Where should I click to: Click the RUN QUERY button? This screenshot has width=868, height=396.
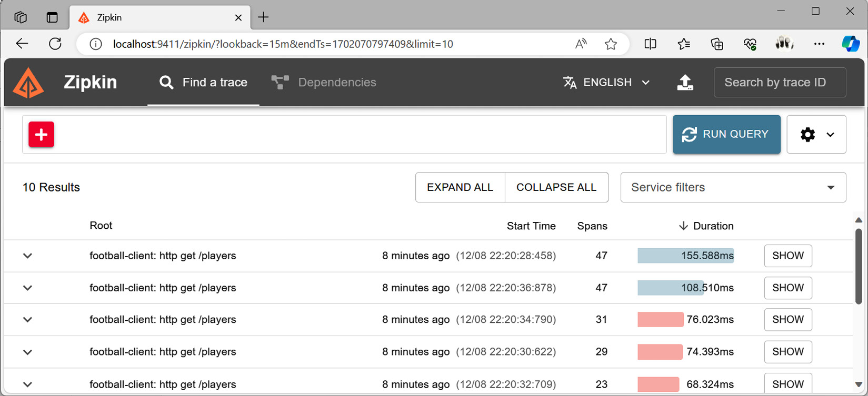pyautogui.click(x=726, y=135)
